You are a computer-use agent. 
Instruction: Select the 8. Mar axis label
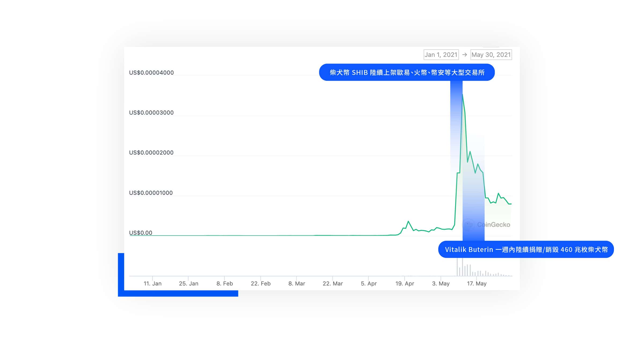[x=297, y=284]
